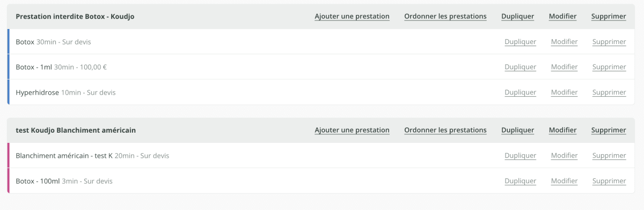Delete the test Koudjo Blanchiment américain group

click(609, 130)
